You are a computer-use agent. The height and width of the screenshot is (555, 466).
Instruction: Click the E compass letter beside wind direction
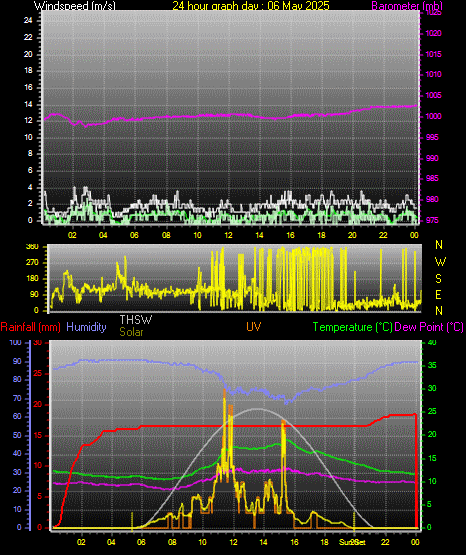[x=438, y=294]
